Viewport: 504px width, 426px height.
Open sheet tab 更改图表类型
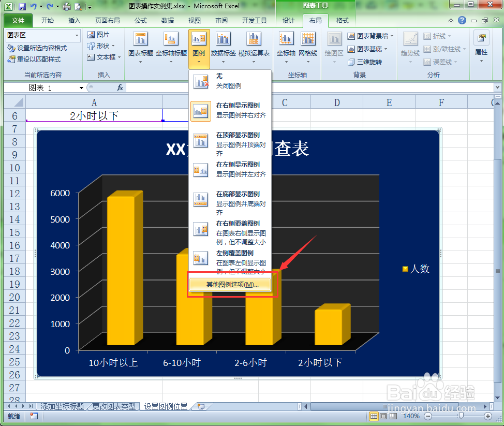[114, 406]
